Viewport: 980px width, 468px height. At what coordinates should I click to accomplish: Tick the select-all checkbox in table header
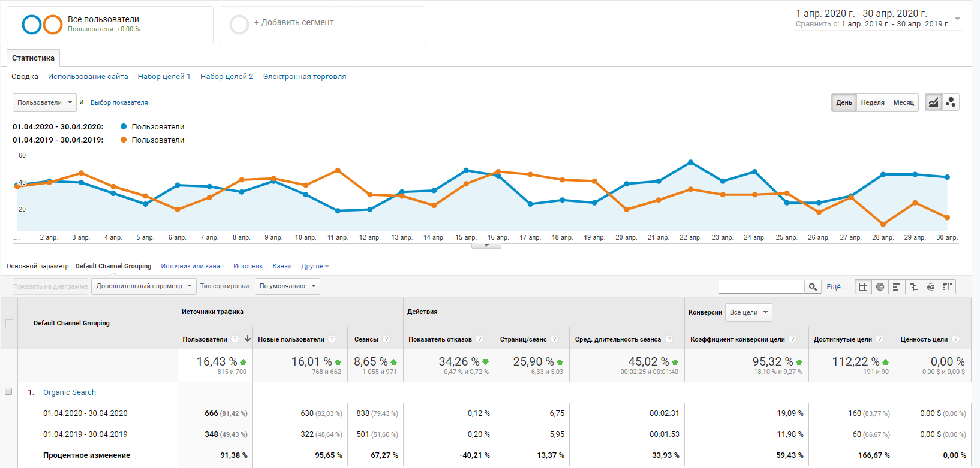click(x=9, y=324)
